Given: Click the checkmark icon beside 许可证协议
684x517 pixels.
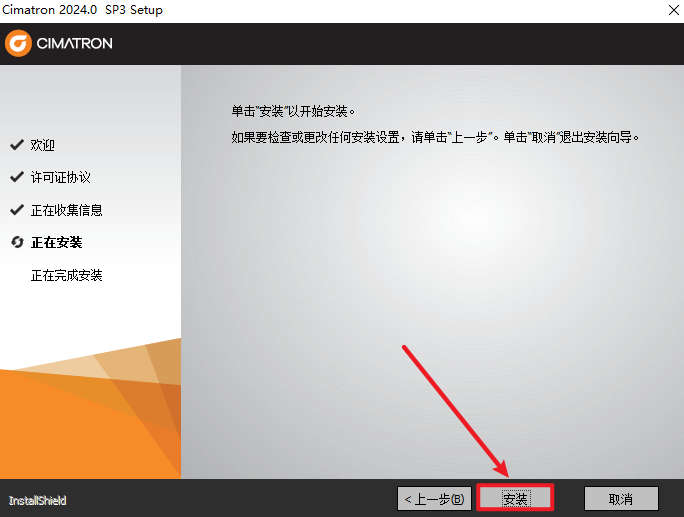Looking at the screenshot, I should tap(16, 177).
